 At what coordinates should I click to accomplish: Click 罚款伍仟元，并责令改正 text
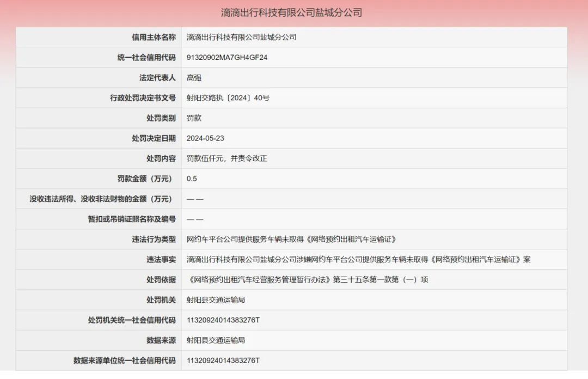227,158
